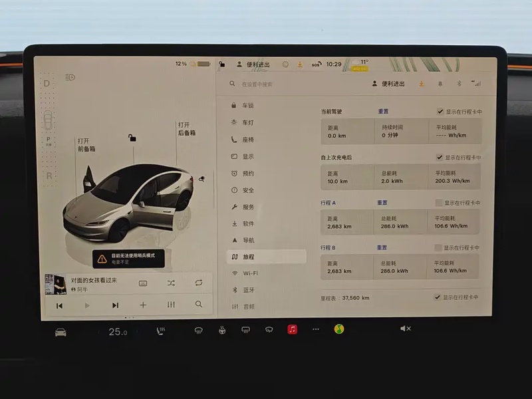Tap the next track button
The width and height of the screenshot is (532, 399).
[x=115, y=305]
